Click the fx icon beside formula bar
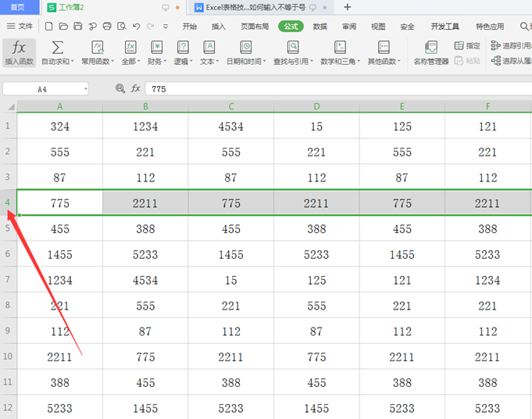The width and height of the screenshot is (532, 419). [x=136, y=88]
